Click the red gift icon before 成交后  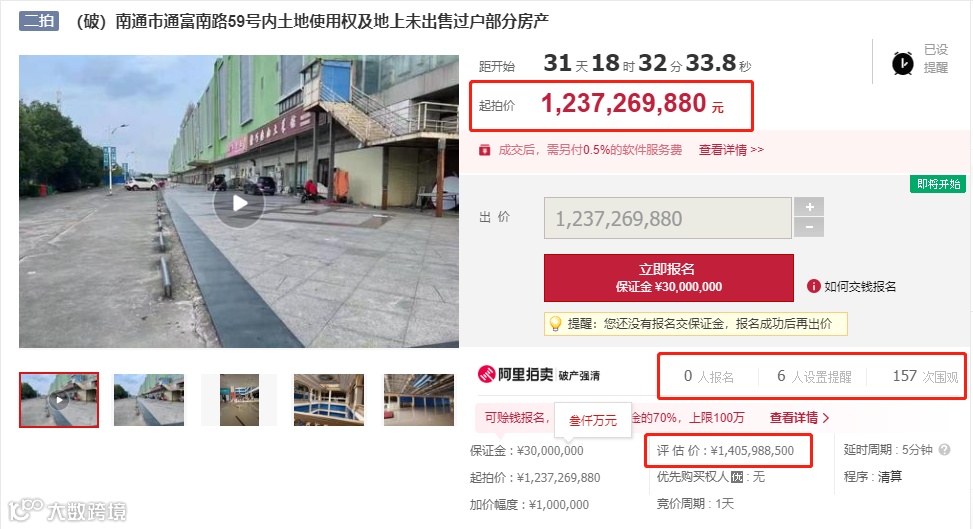[x=485, y=150]
